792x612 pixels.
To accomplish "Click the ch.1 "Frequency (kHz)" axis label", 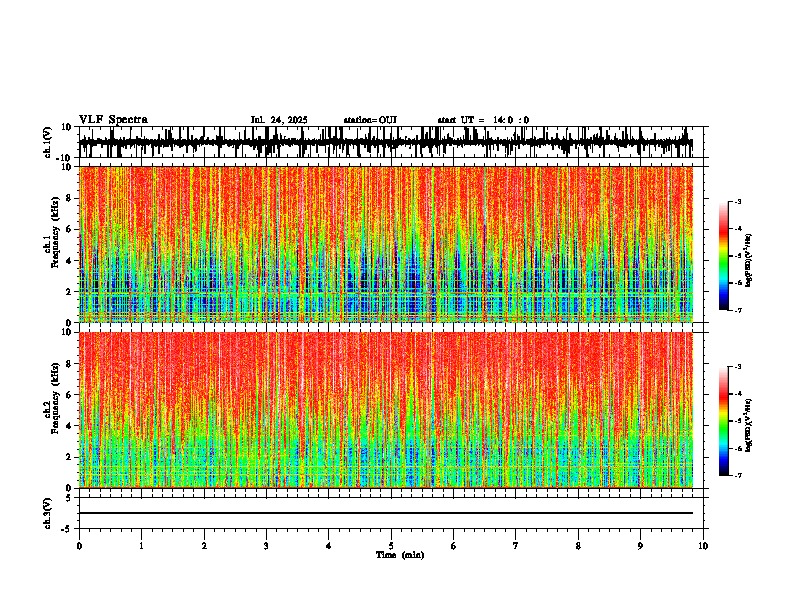I will (56, 232).
